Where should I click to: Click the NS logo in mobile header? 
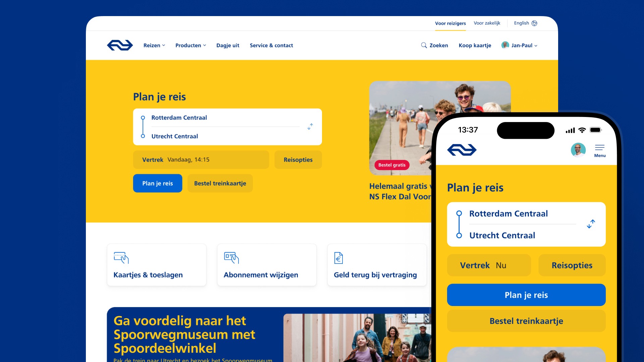(x=462, y=150)
